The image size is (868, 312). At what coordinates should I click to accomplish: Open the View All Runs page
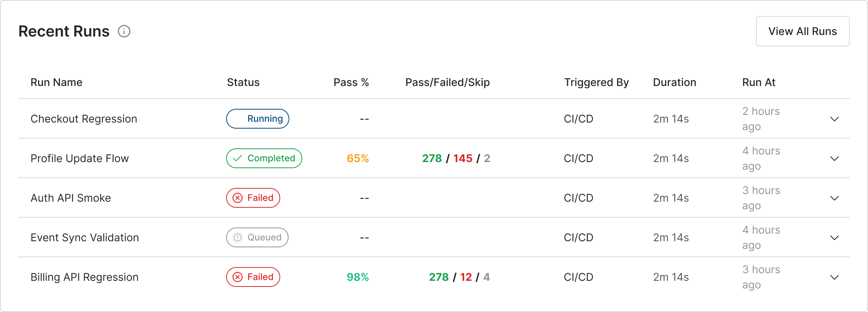click(803, 31)
